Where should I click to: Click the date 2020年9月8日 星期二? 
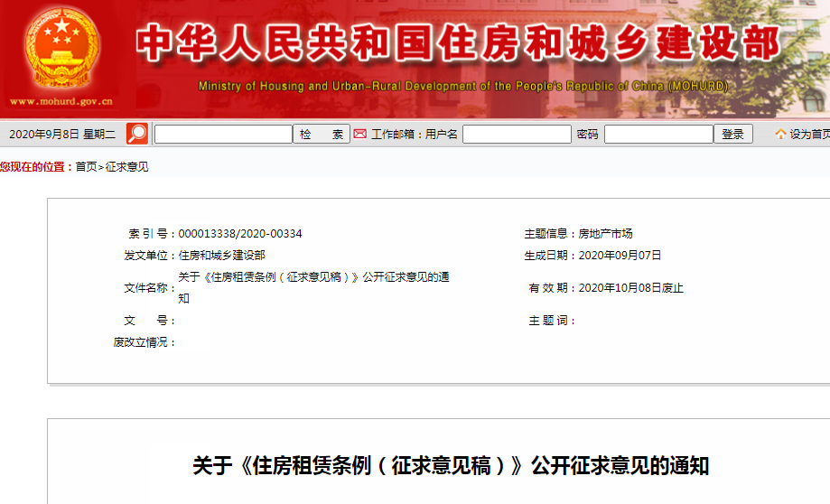(62, 135)
